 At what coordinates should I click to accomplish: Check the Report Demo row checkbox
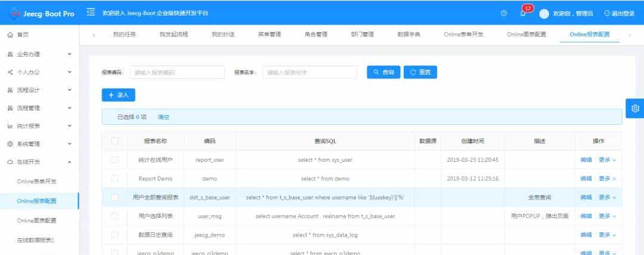[114, 179]
